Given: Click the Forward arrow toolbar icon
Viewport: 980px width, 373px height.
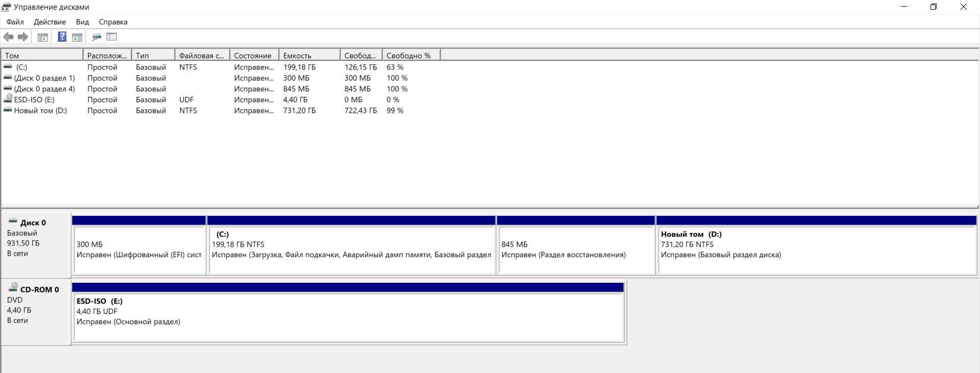Looking at the screenshot, I should click(23, 37).
